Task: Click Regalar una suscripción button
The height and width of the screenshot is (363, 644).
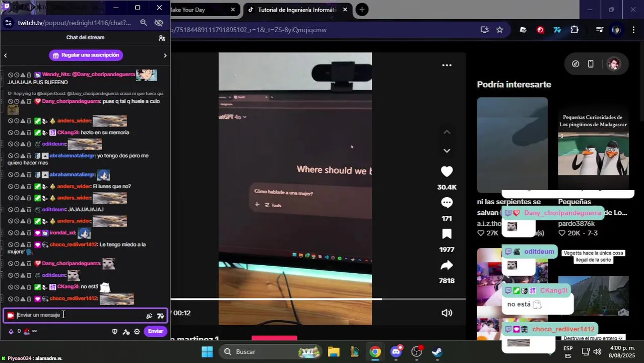Action: pos(86,55)
